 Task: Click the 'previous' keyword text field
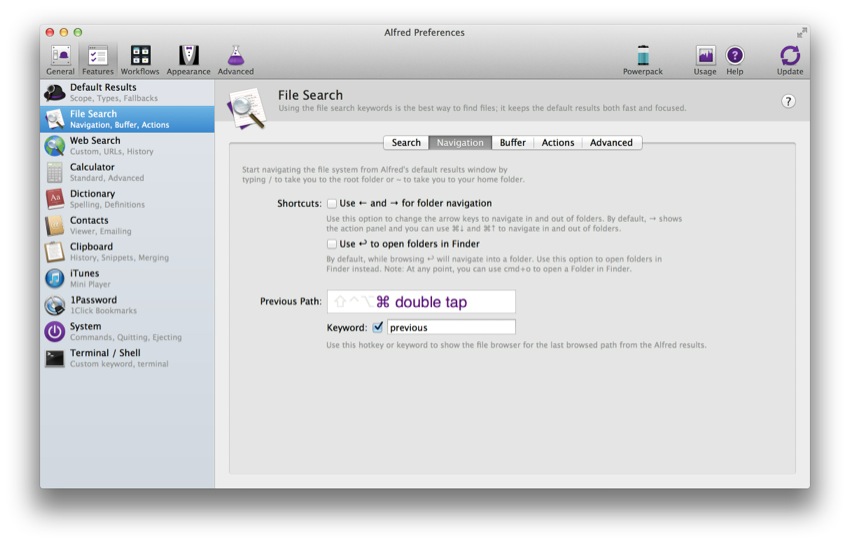tap(451, 327)
